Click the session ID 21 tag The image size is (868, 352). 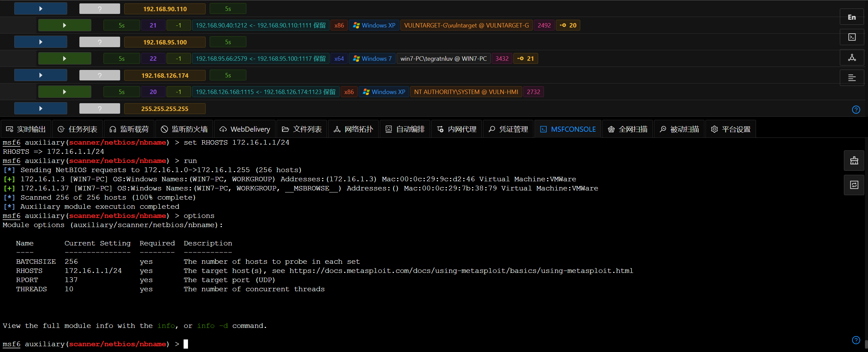(x=153, y=25)
